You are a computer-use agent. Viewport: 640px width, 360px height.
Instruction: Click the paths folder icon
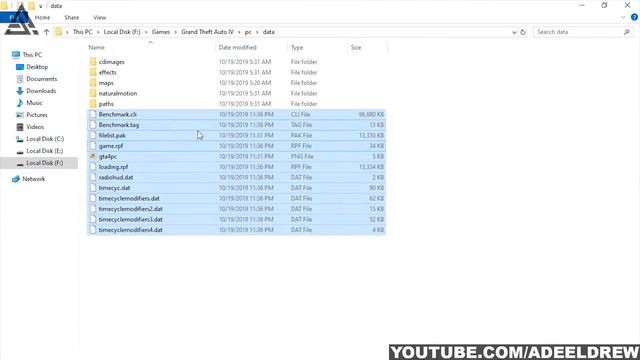pyautogui.click(x=93, y=104)
